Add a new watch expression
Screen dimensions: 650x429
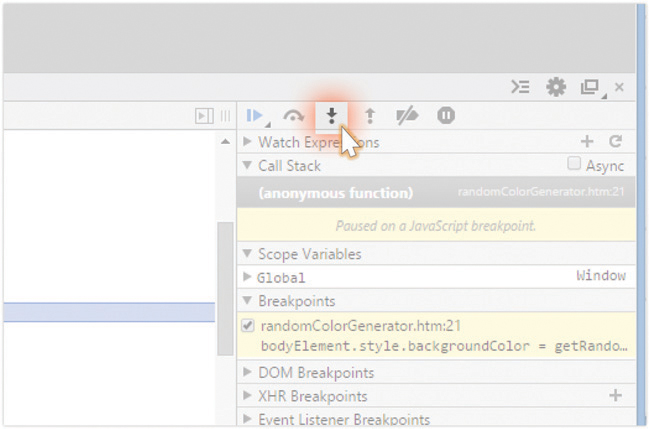(x=587, y=142)
